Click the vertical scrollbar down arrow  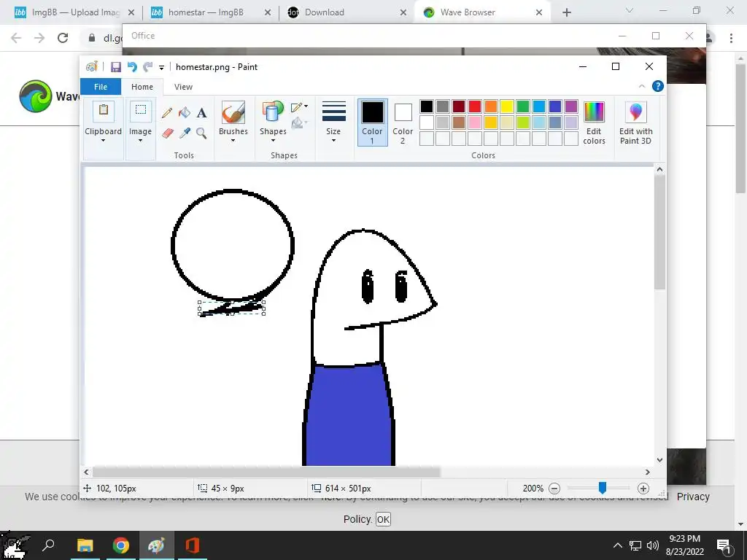pos(659,460)
